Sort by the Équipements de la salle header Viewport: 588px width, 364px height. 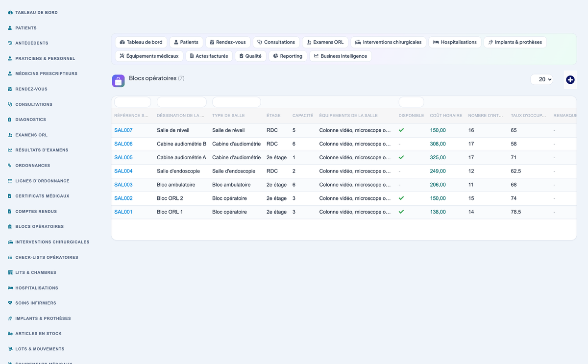point(348,116)
